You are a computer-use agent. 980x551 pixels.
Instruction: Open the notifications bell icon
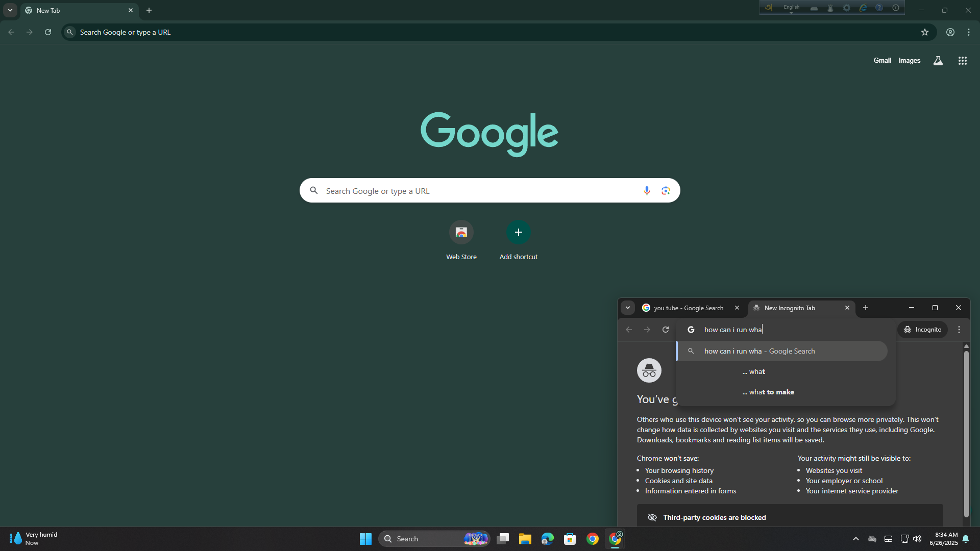point(966,539)
